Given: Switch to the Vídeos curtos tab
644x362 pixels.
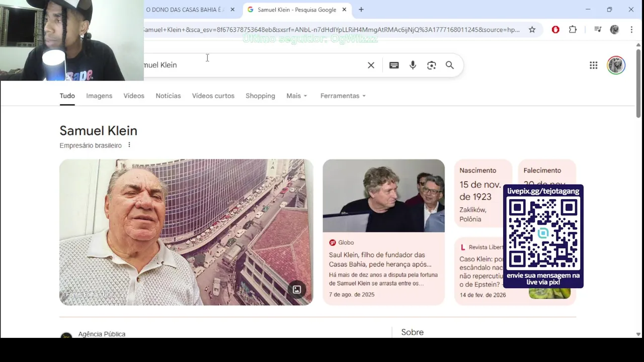Looking at the screenshot, I should 213,96.
